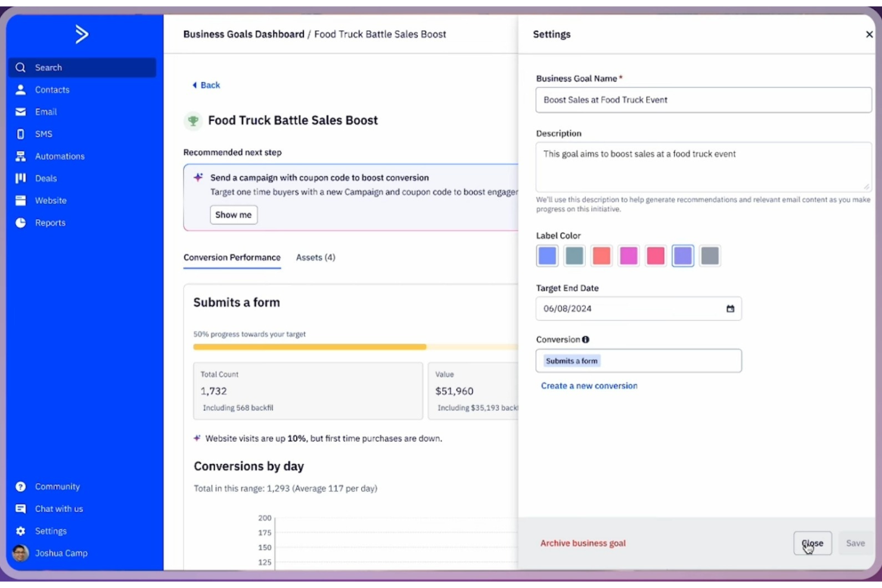Open the Email section from the sidebar
882x588 pixels.
(x=21, y=111)
